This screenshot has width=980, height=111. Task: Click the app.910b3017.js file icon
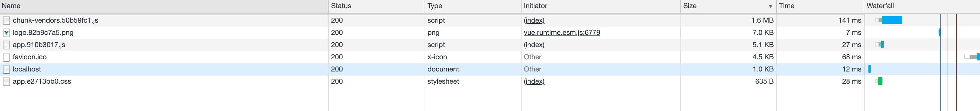click(6, 45)
